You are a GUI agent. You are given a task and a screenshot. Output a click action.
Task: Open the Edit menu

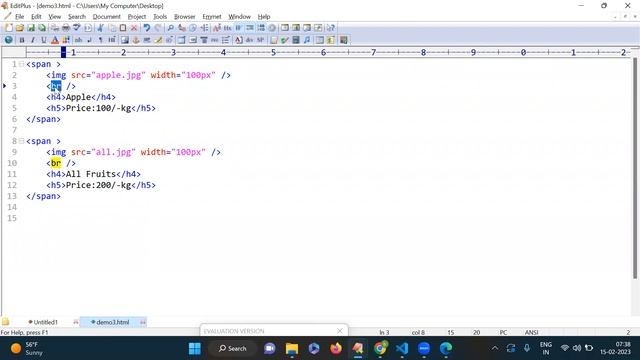(x=36, y=17)
